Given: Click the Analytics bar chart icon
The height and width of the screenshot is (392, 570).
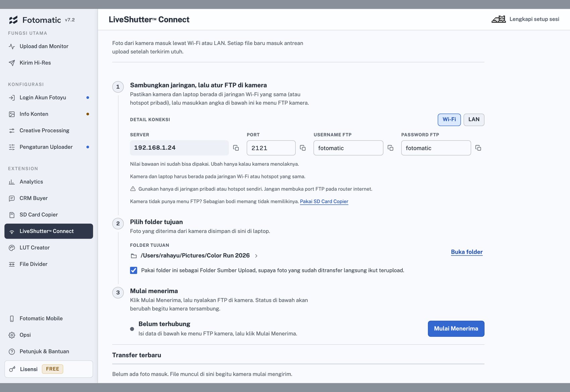Looking at the screenshot, I should 12,182.
